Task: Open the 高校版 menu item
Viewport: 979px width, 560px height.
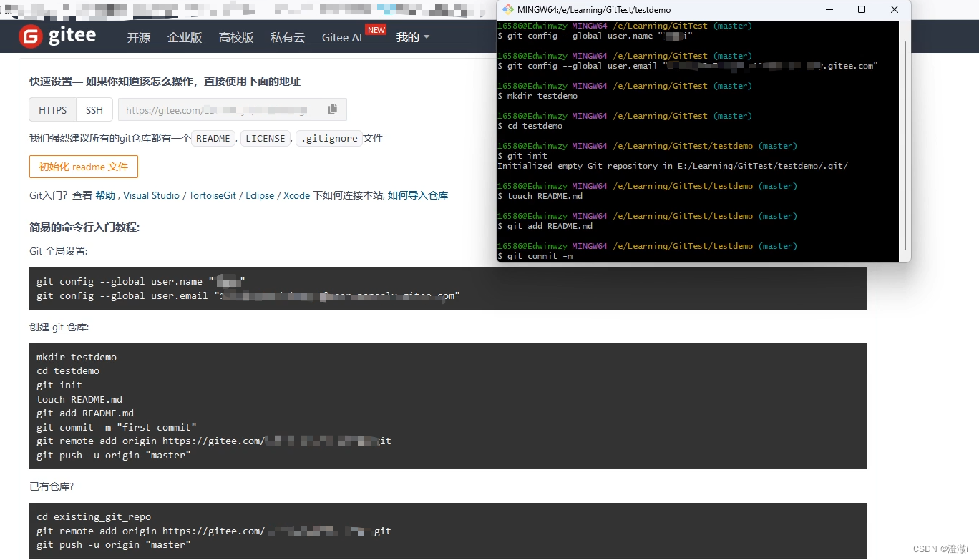Action: (x=236, y=37)
